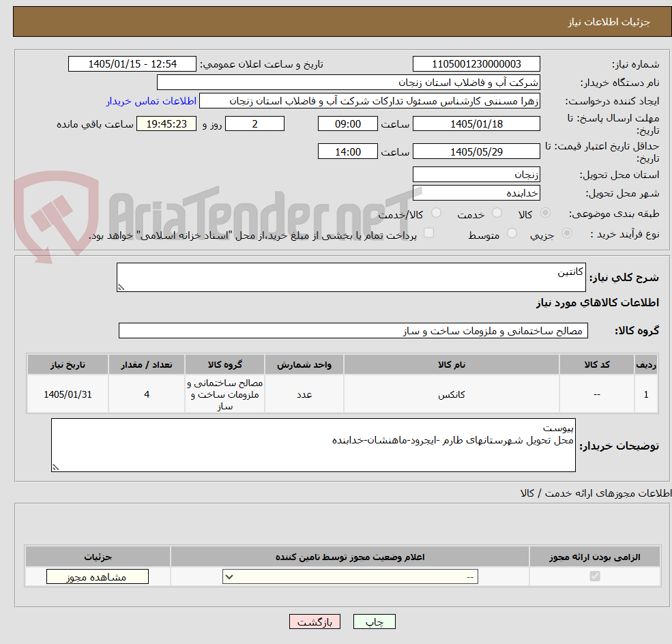Click the اعلام وضعیت مجوز header

(x=350, y=557)
